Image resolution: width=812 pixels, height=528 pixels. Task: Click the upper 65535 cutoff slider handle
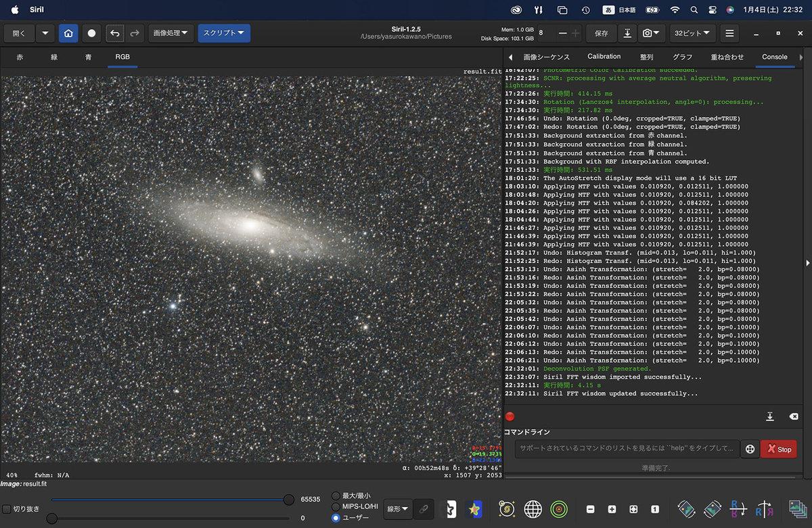tap(289, 500)
